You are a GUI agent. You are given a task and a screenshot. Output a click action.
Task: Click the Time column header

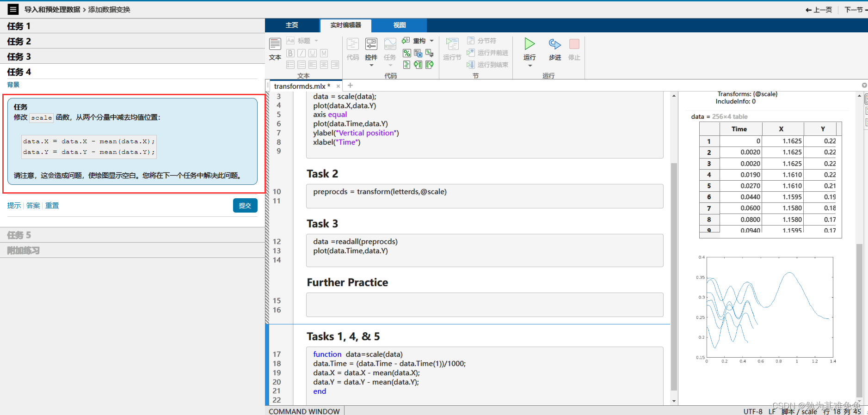[739, 129]
